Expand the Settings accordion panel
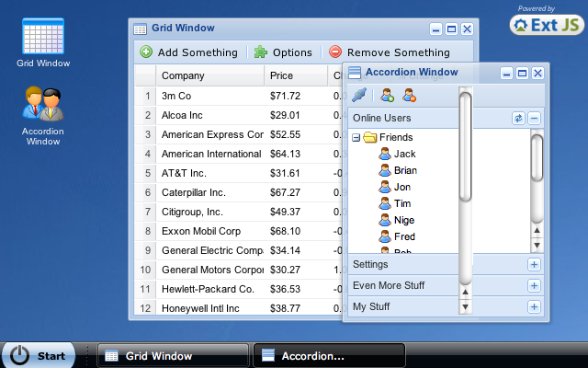The image size is (588, 368). coord(534,264)
